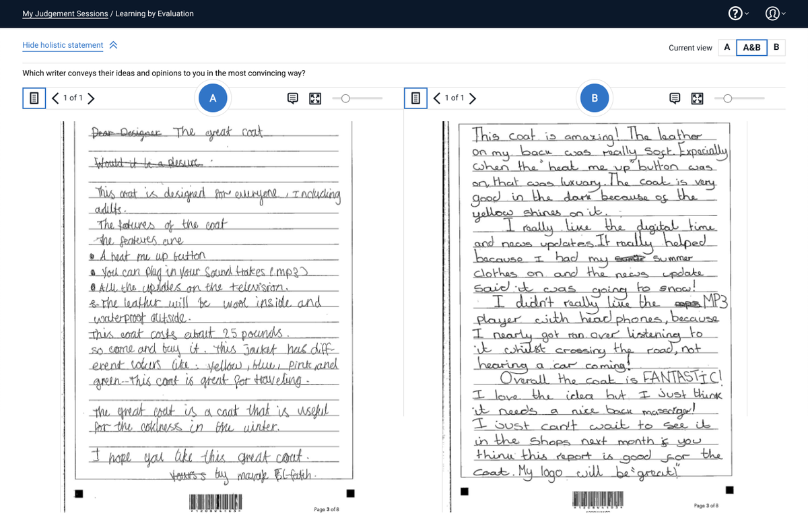Open the account dropdown chevron
Viewport: 808px width, 532px height.
click(x=783, y=13)
